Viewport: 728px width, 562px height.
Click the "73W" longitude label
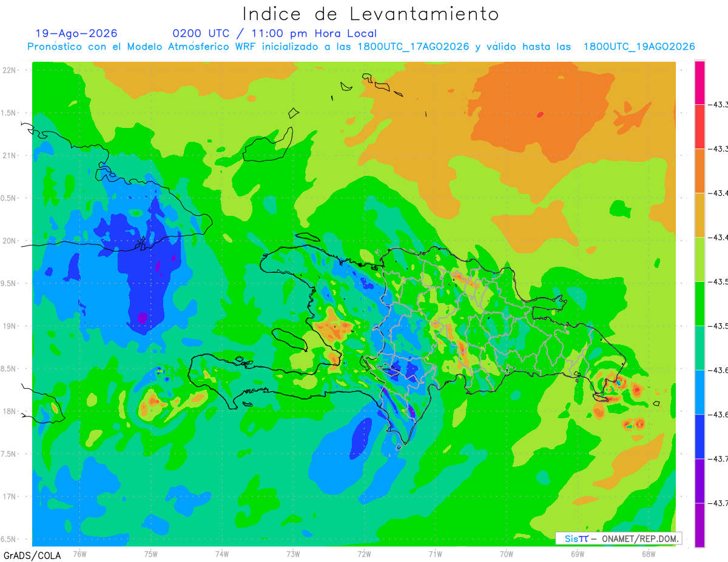[x=293, y=554]
